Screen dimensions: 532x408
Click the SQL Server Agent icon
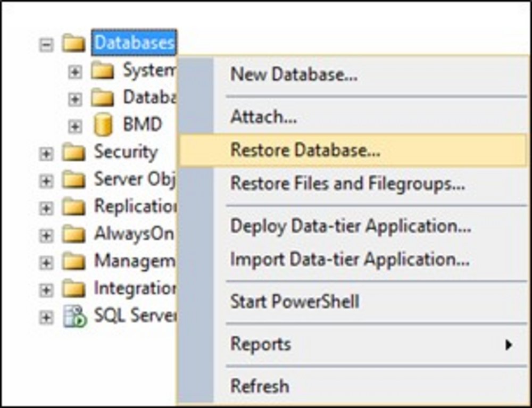(x=75, y=317)
